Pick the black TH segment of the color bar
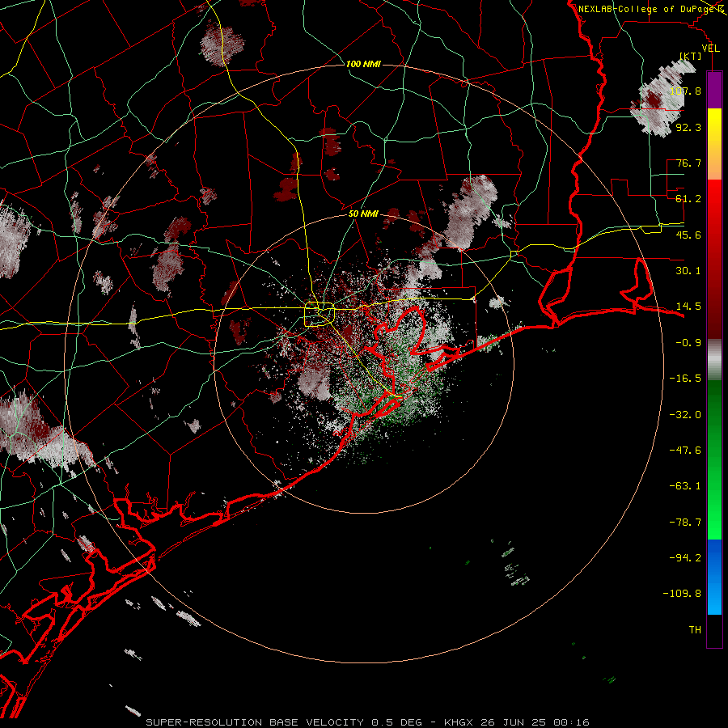 714,631
